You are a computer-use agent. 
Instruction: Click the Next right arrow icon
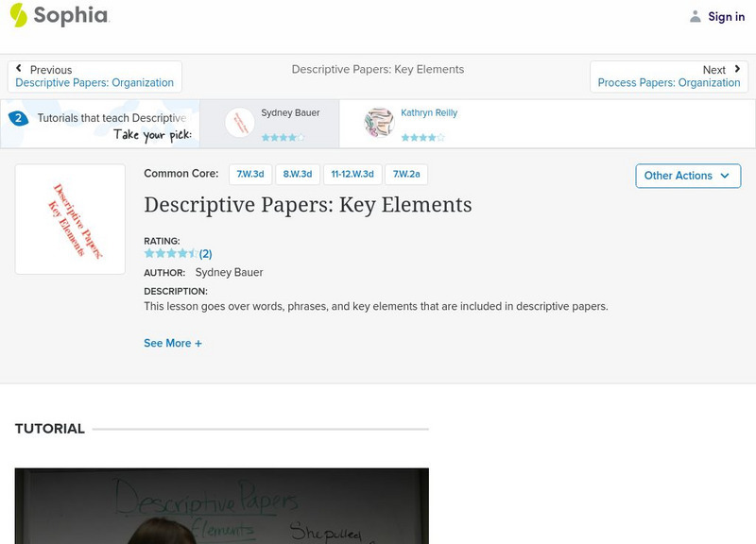[737, 69]
